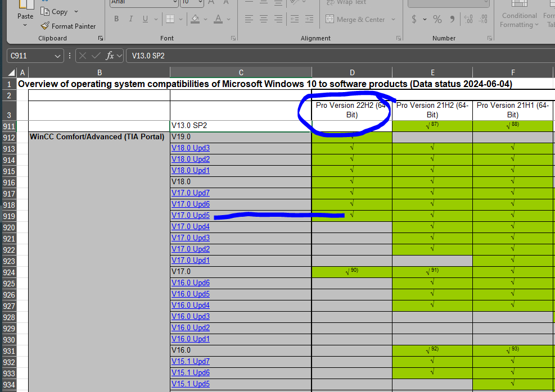Screen dimensions: 555x392
Task: Align text to the left
Action: pyautogui.click(x=249, y=19)
